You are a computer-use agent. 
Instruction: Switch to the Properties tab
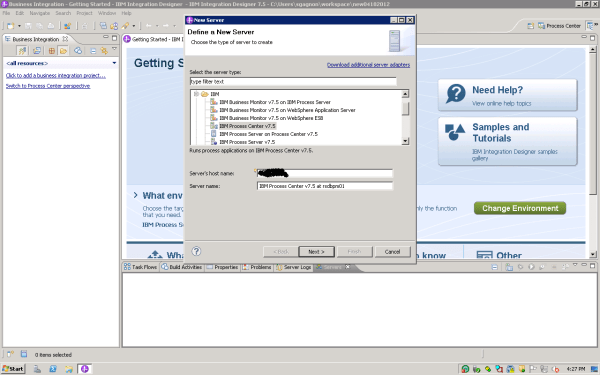(x=222, y=267)
